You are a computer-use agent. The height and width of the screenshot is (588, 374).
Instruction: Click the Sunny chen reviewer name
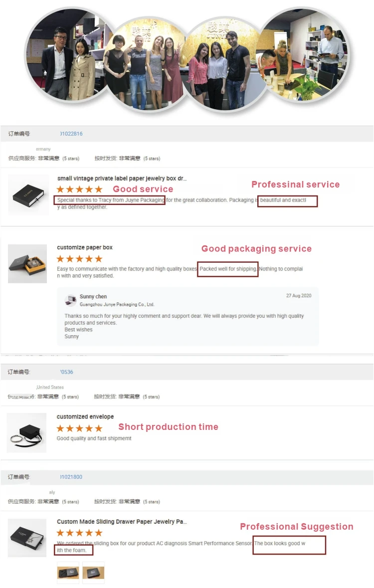[x=93, y=296]
